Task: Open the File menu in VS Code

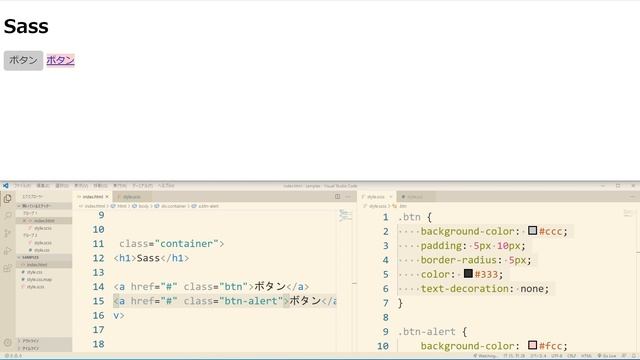Action: [23, 186]
